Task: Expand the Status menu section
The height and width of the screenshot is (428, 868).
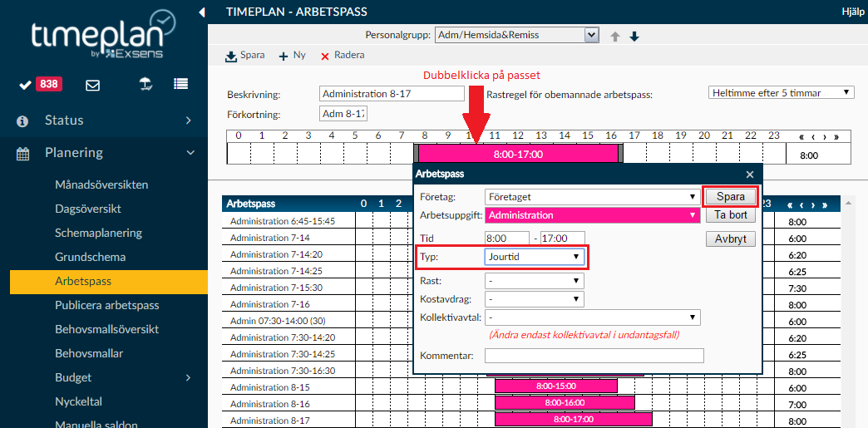Action: coord(104,121)
